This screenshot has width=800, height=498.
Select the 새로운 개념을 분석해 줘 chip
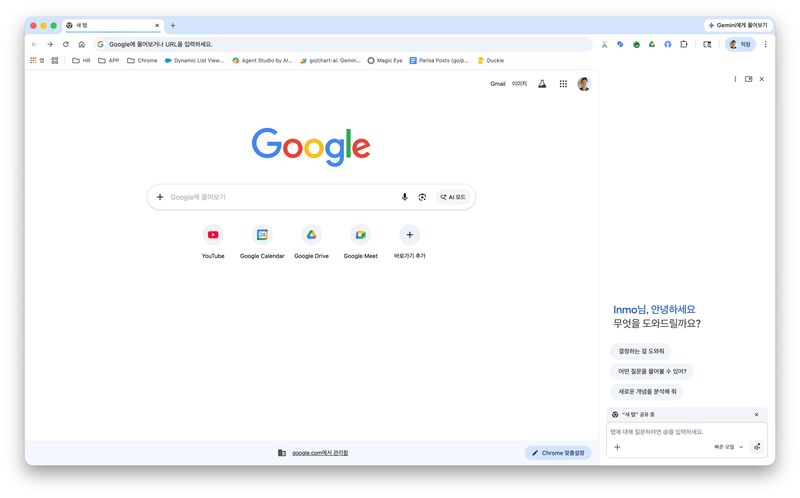[x=647, y=391]
